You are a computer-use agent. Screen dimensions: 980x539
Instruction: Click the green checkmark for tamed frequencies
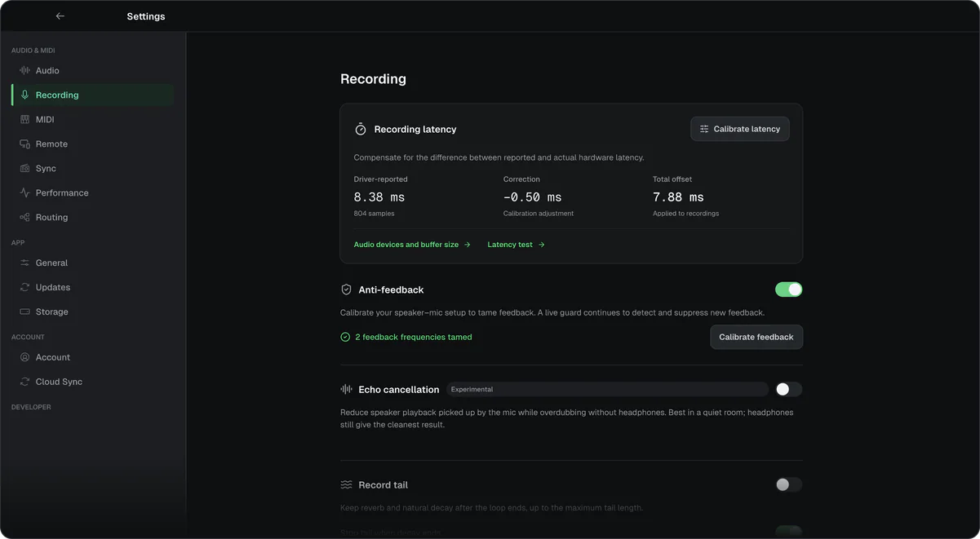point(345,337)
